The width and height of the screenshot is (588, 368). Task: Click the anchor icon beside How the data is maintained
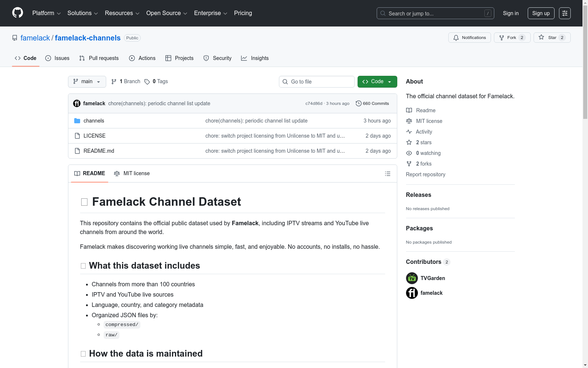pos(83,354)
